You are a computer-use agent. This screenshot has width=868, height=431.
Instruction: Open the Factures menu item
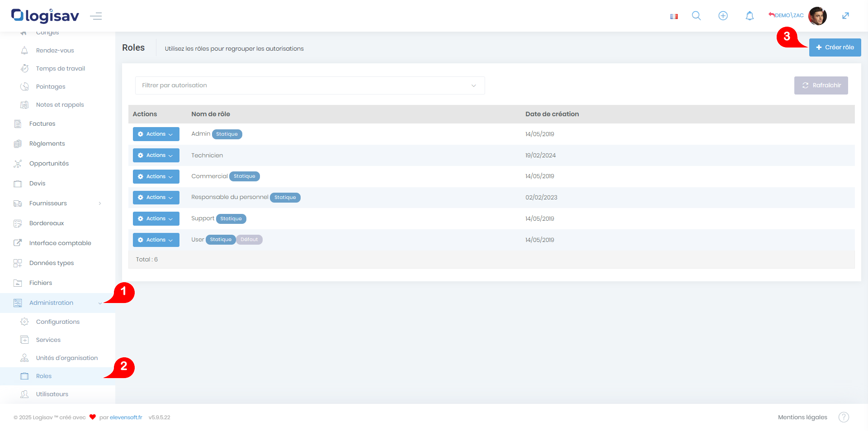coord(42,123)
